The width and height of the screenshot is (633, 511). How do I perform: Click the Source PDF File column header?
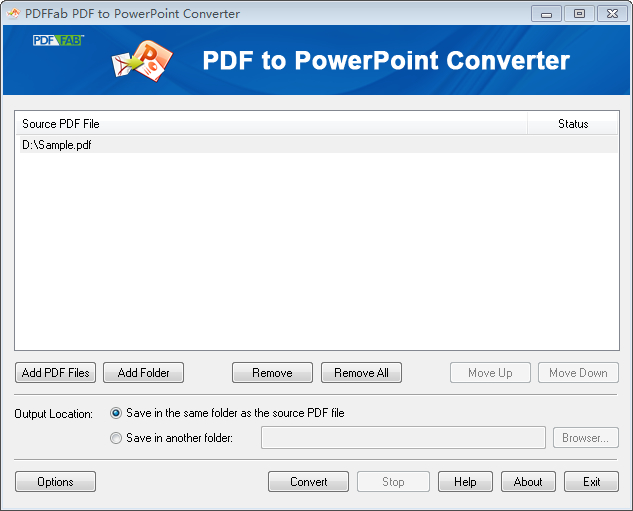point(271,124)
